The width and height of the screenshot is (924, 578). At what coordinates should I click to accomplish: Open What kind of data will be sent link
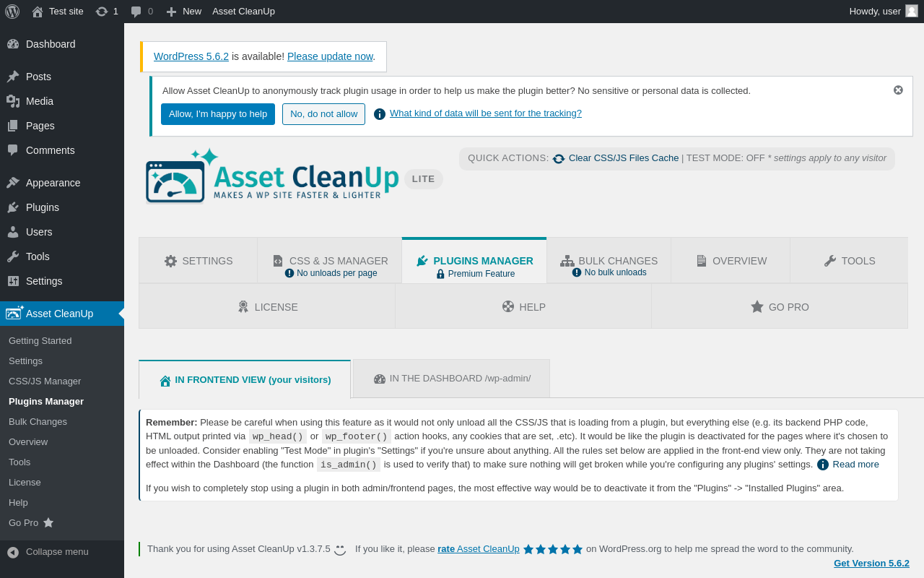(x=486, y=113)
